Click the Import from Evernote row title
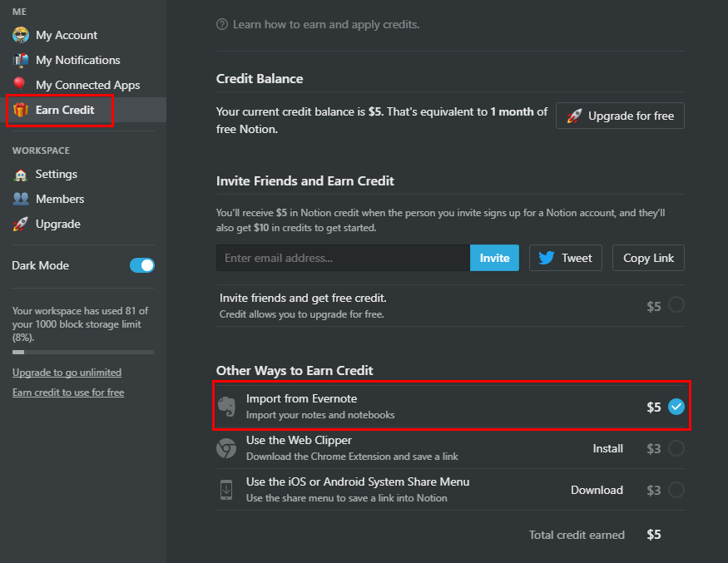This screenshot has width=728, height=563. (301, 398)
